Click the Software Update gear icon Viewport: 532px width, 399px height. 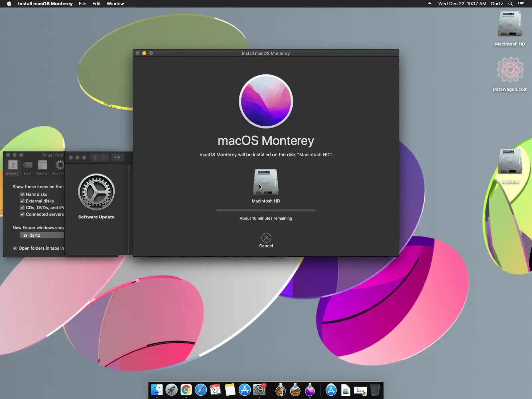(96, 192)
